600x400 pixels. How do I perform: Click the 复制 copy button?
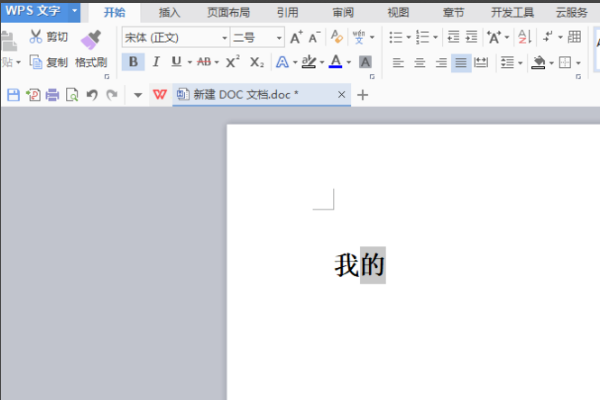[x=49, y=62]
